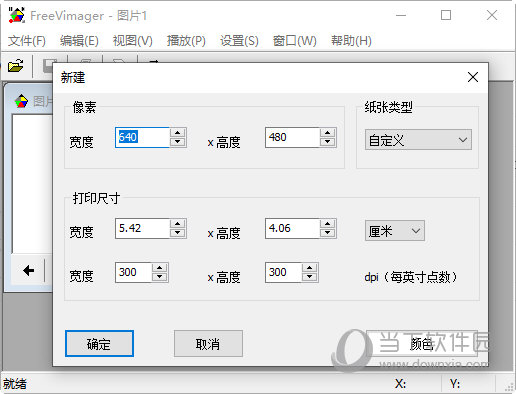Image resolution: width=516 pixels, height=394 pixels.
Task: Click the print width field showing 5.42
Action: (142, 228)
